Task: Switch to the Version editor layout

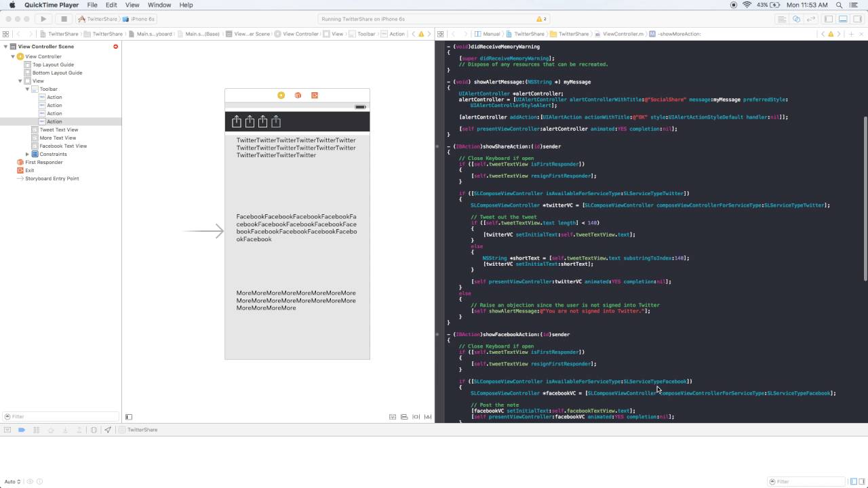Action: pyautogui.click(x=810, y=19)
